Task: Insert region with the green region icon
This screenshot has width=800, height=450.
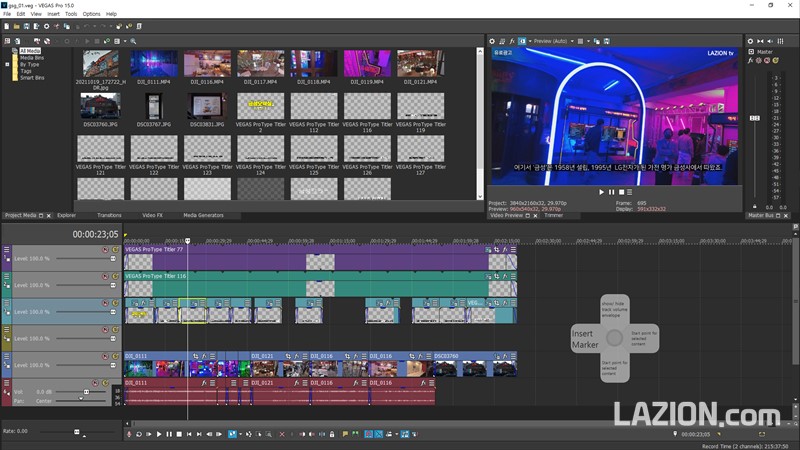Action: (355, 434)
